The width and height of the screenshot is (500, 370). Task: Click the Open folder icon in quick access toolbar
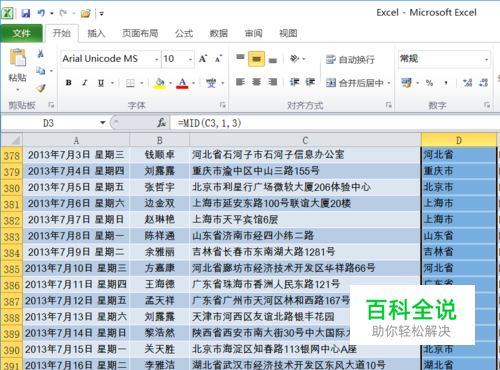[86, 13]
